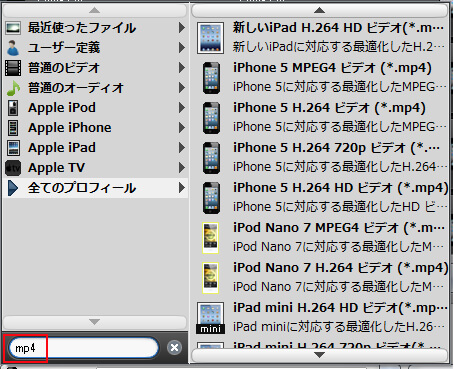Click the film strip icon for 普通のビデオ

[x=13, y=68]
